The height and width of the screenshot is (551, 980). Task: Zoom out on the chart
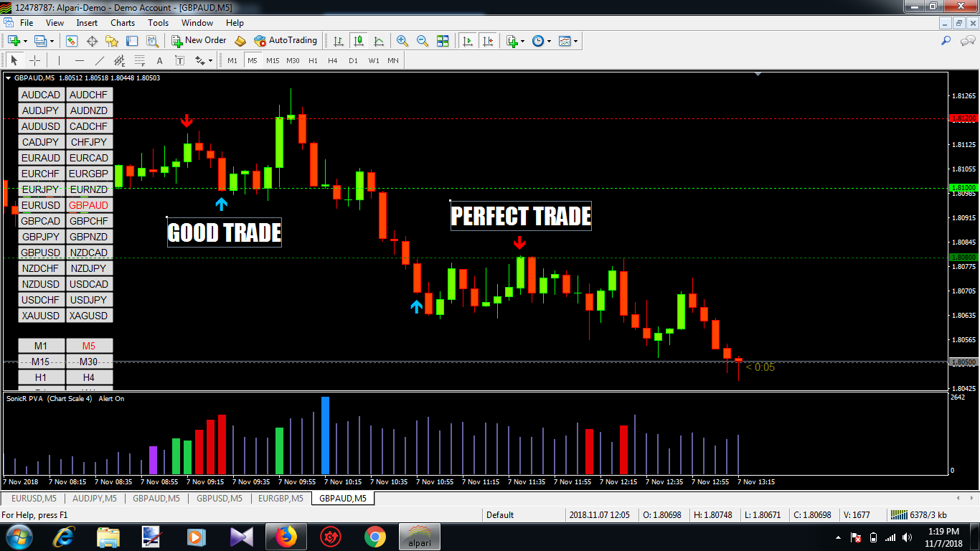coord(423,41)
